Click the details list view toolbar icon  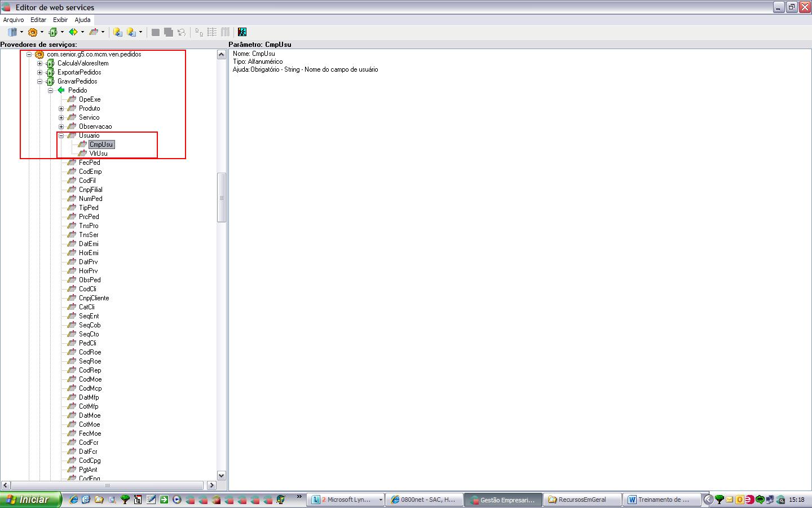click(x=225, y=32)
